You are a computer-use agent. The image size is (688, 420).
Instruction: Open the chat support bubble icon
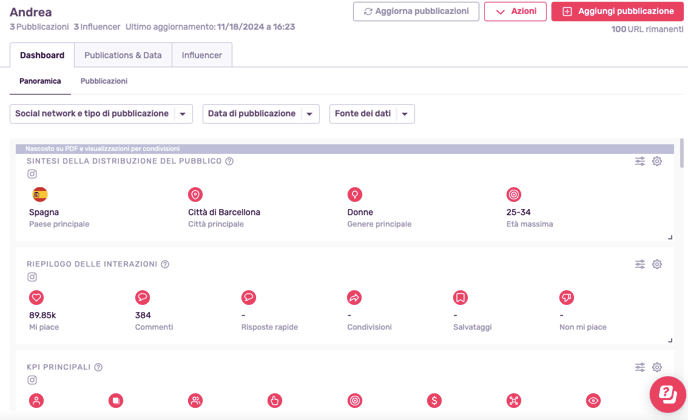click(x=668, y=394)
